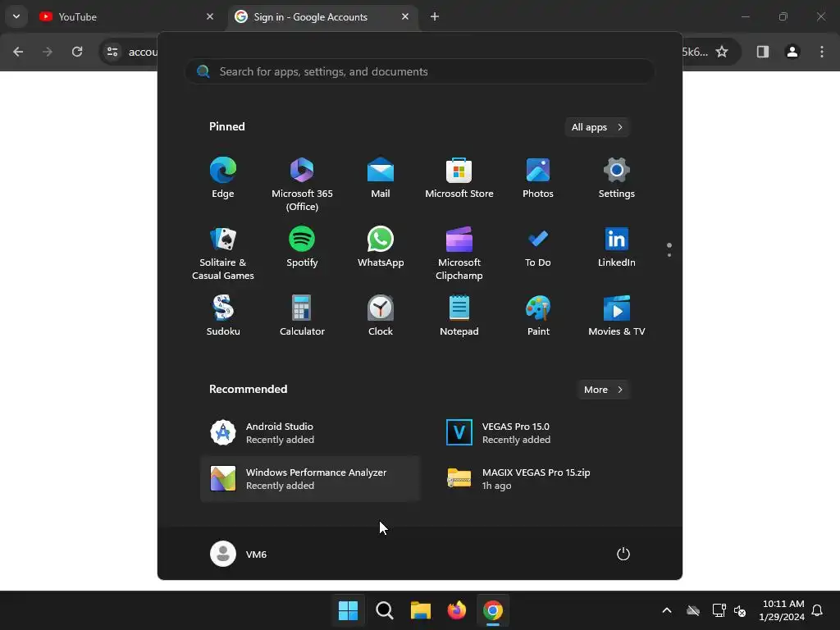Open a new Chrome tab
The image size is (840, 630).
click(435, 16)
